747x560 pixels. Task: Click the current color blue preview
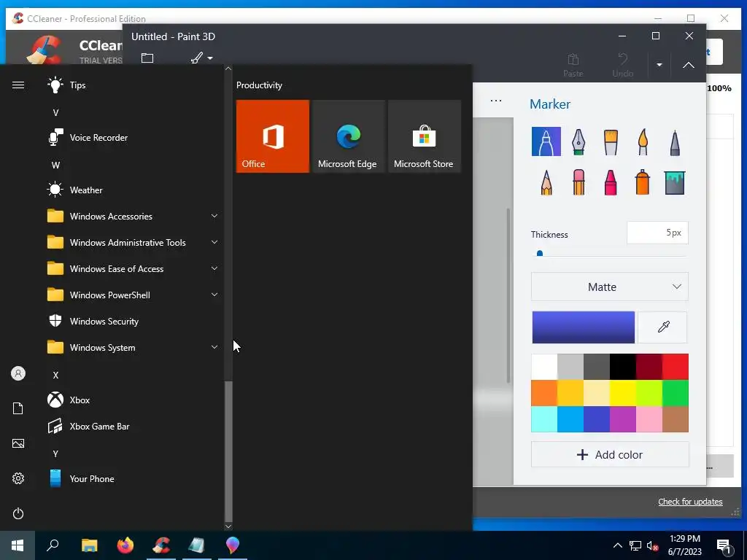tap(583, 327)
